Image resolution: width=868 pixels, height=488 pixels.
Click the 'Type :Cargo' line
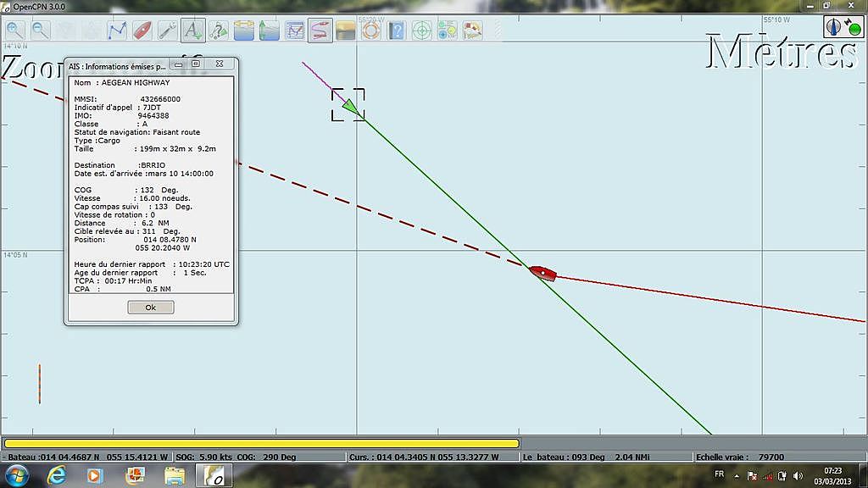click(x=97, y=141)
